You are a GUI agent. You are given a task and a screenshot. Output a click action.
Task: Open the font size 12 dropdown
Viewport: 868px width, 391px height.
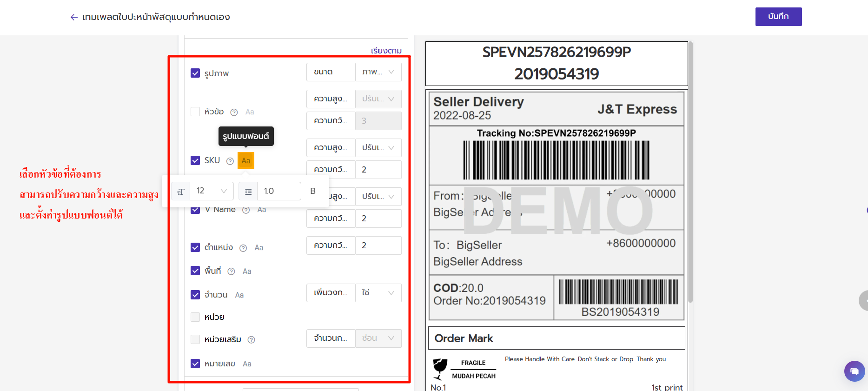212,191
